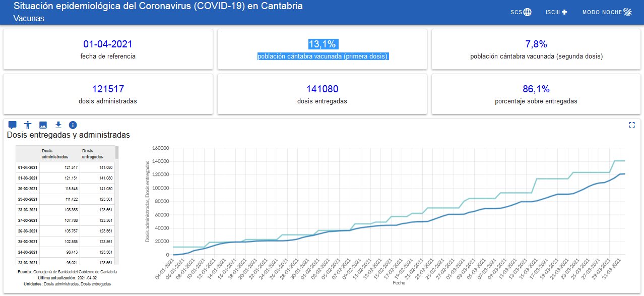Click the 'dosis administradas' card label
Viewport: 644px width, 296px height.
click(108, 101)
